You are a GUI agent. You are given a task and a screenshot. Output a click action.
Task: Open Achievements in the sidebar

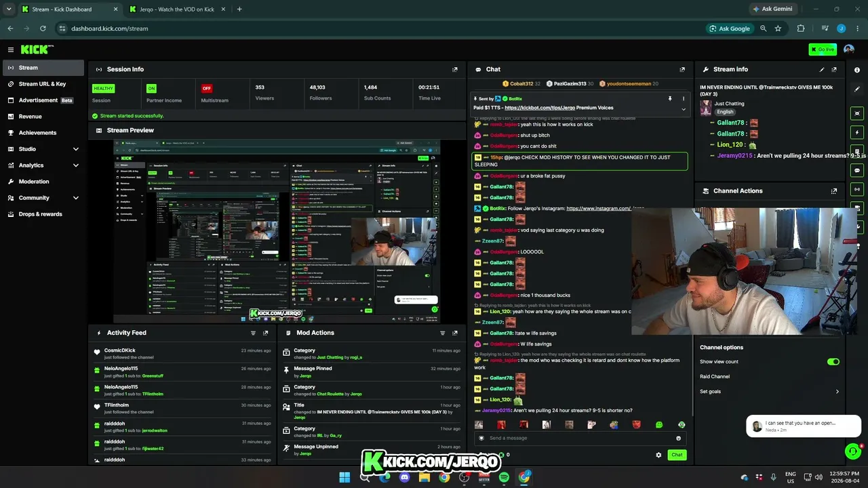pos(42,133)
